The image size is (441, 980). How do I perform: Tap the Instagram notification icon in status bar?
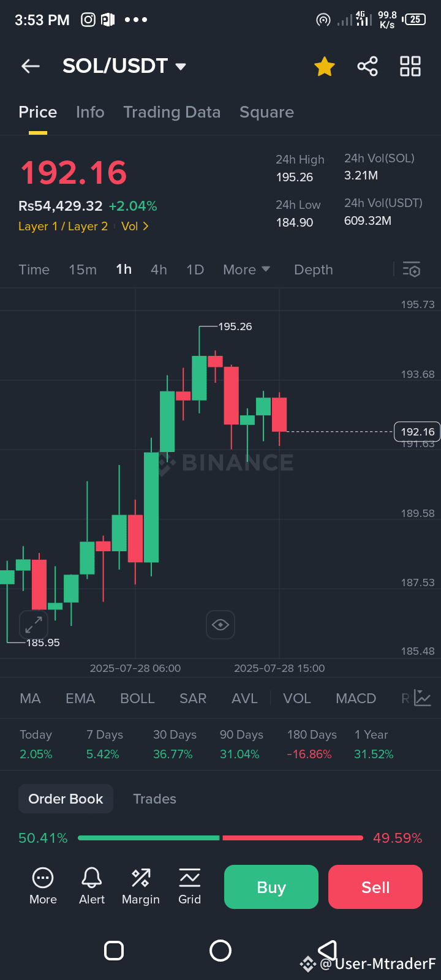click(x=88, y=20)
